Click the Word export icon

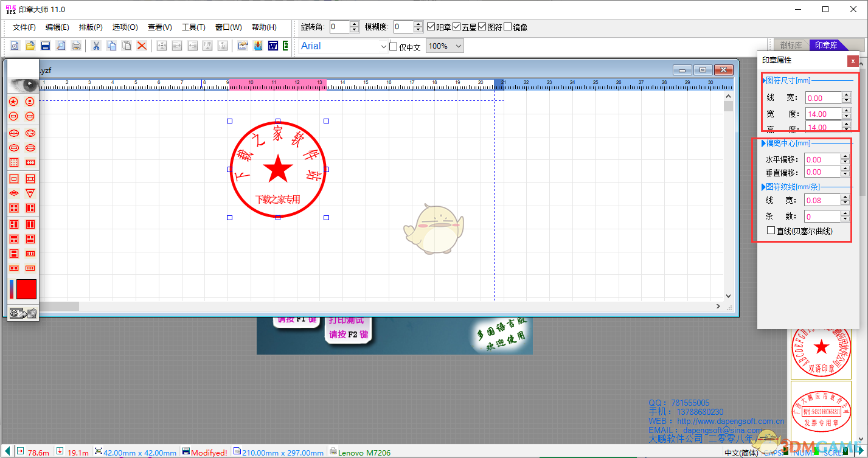(273, 46)
